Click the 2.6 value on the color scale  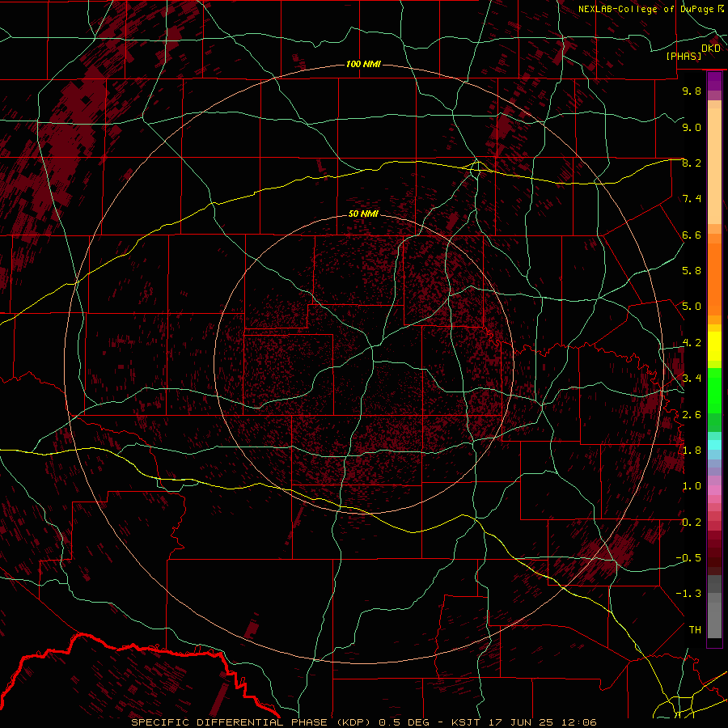point(692,415)
